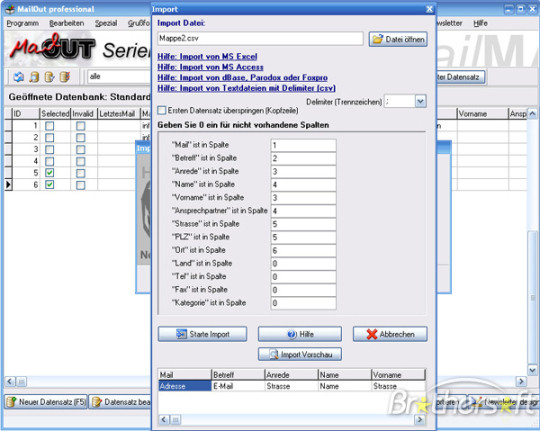Click the Neuer Datensatz (F5) icon
540x431 pixels.
pyautogui.click(x=11, y=402)
